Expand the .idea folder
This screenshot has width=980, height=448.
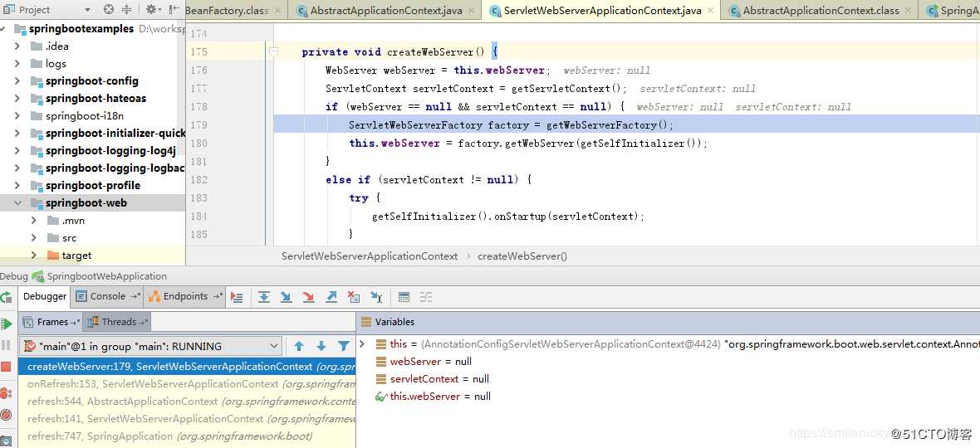coord(17,46)
